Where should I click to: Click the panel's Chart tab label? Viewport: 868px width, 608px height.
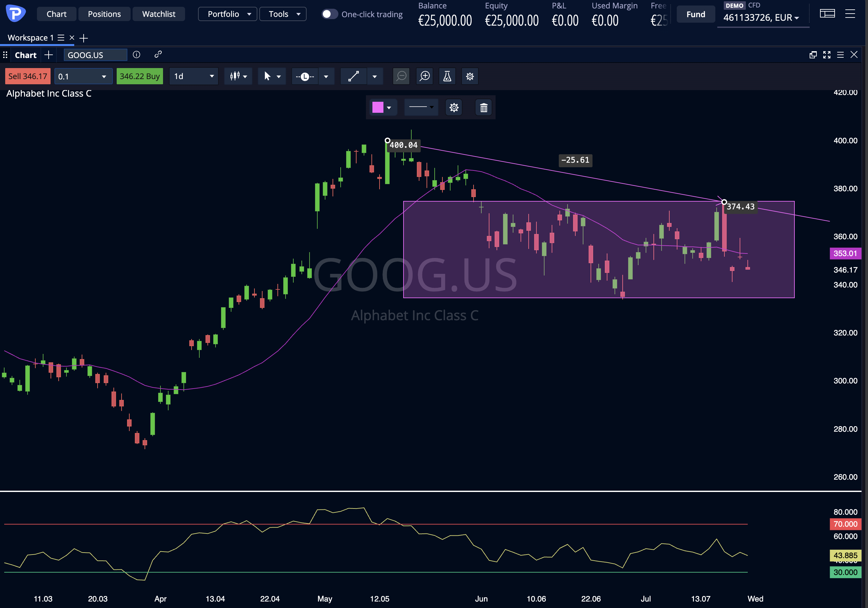[x=26, y=55]
